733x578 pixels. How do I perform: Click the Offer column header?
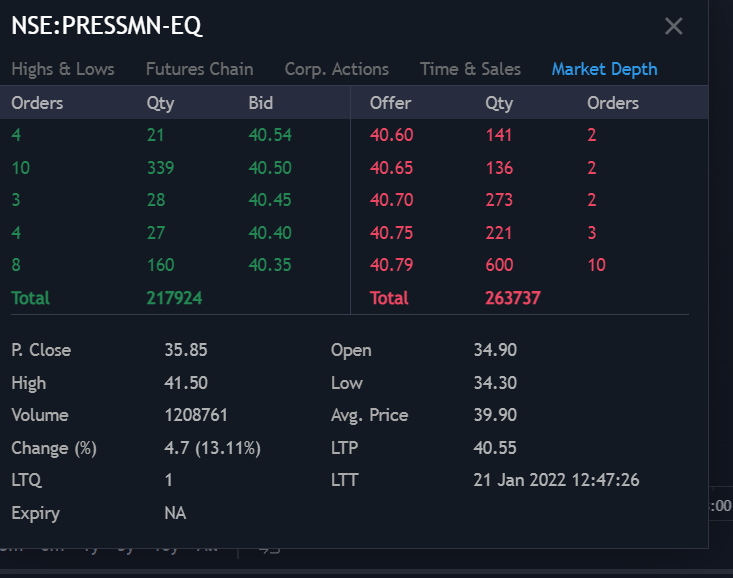390,103
